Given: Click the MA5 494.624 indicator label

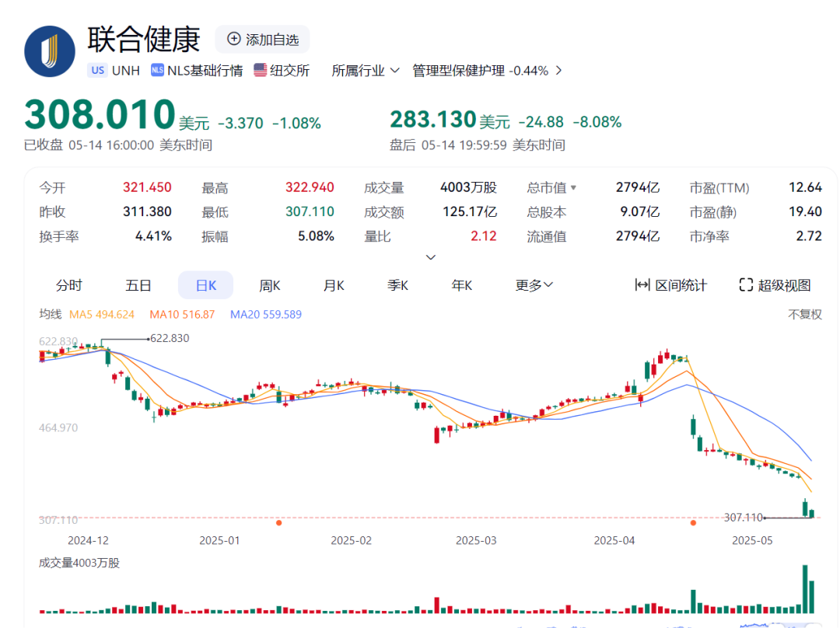Looking at the screenshot, I should tap(102, 314).
